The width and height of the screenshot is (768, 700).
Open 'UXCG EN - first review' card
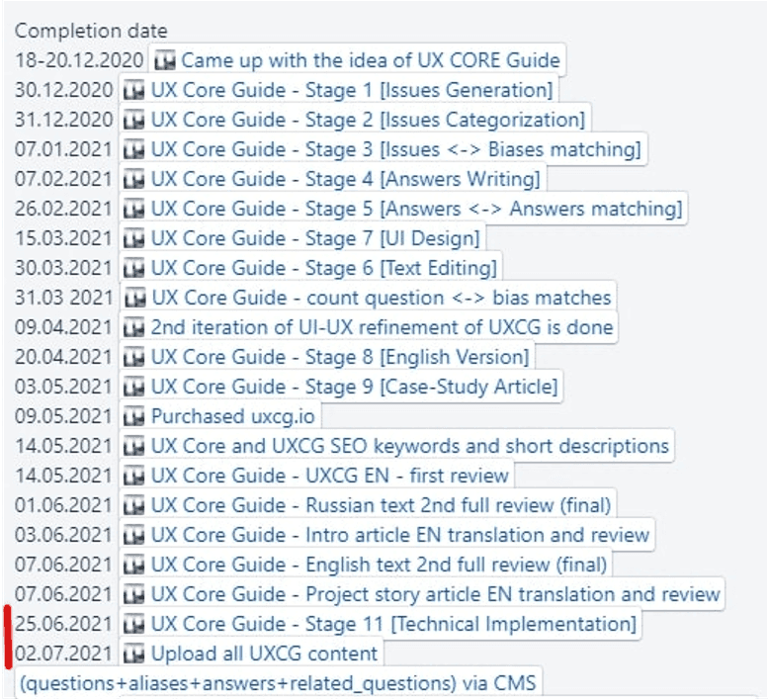329,477
